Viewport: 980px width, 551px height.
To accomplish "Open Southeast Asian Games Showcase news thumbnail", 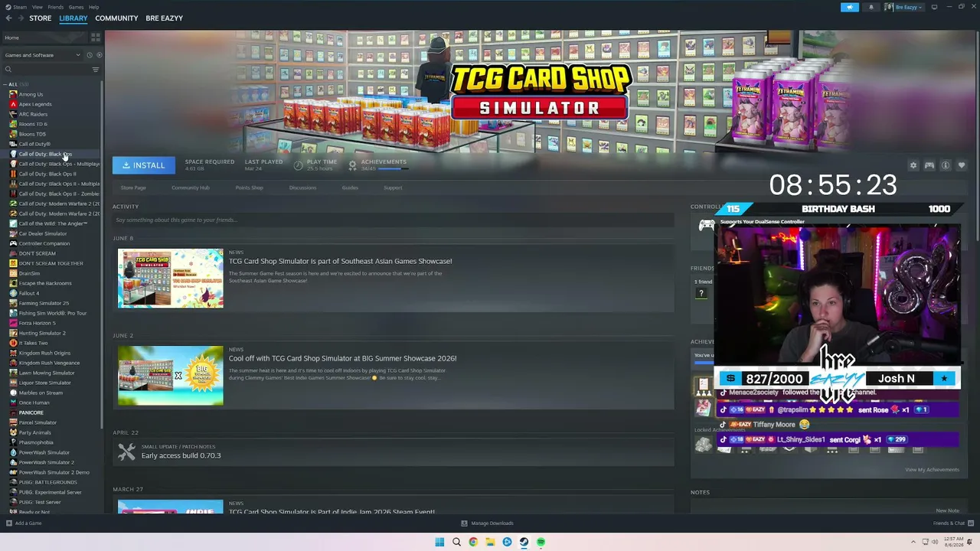I will (171, 279).
